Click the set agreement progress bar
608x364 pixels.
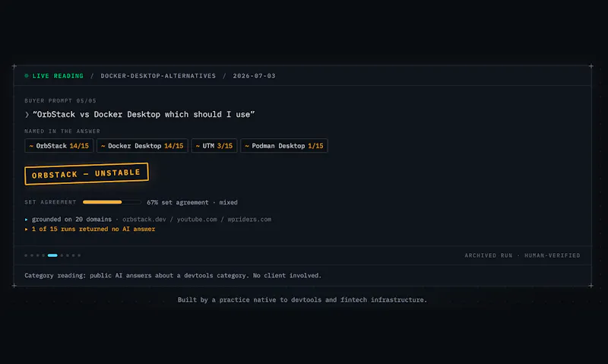112,202
